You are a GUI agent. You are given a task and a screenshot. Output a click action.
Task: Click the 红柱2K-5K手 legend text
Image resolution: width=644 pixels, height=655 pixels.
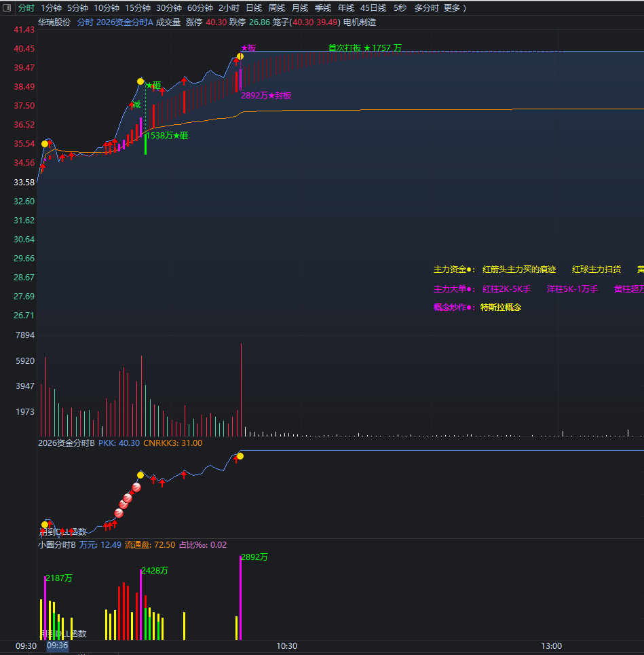(x=507, y=288)
